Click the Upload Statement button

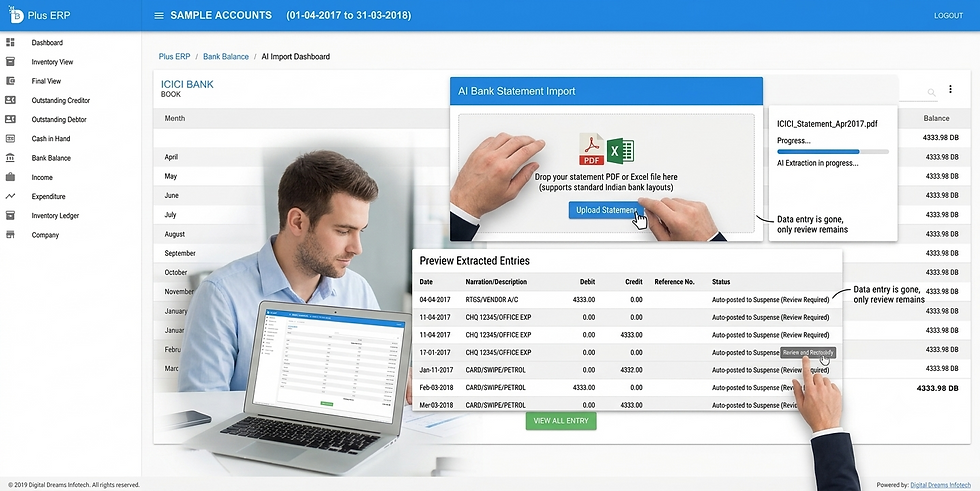(606, 210)
